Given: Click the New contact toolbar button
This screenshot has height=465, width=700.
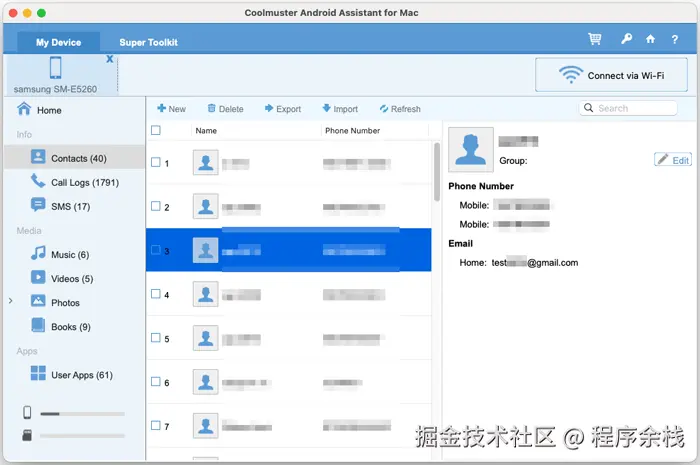Looking at the screenshot, I should pyautogui.click(x=171, y=108).
